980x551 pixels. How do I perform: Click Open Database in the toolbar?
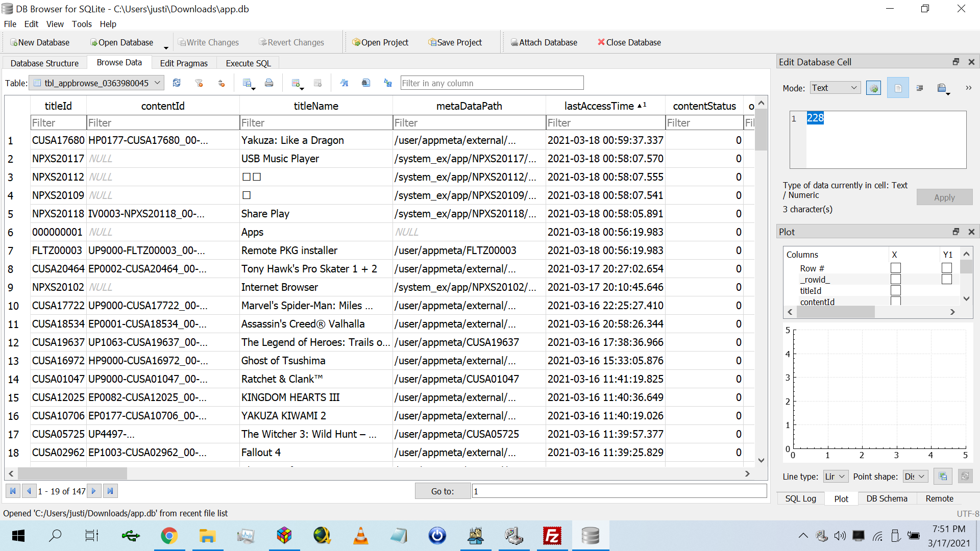121,42
